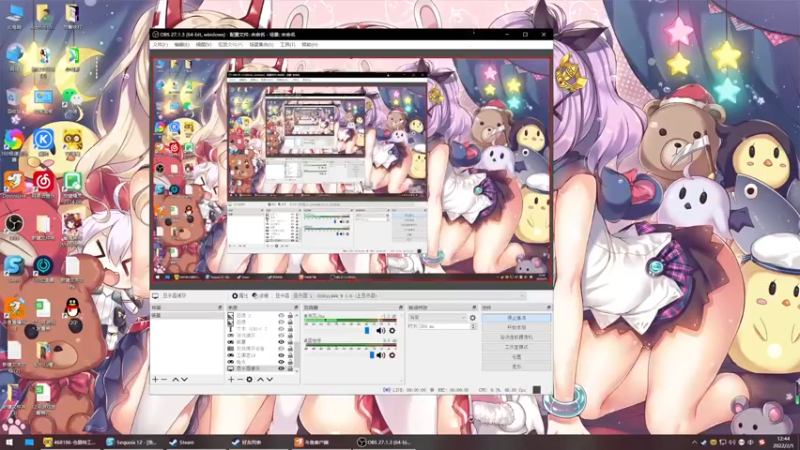Viewport: 800px width, 450px height.
Task: Open the 渐变 transition type dropdown
Action: click(437, 318)
